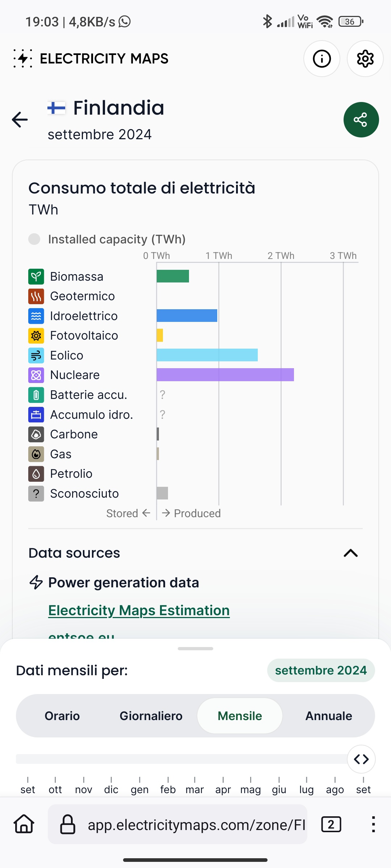This screenshot has height=868, width=391.
Task: Tap the Fotovoltaico sun icon
Action: 36,336
